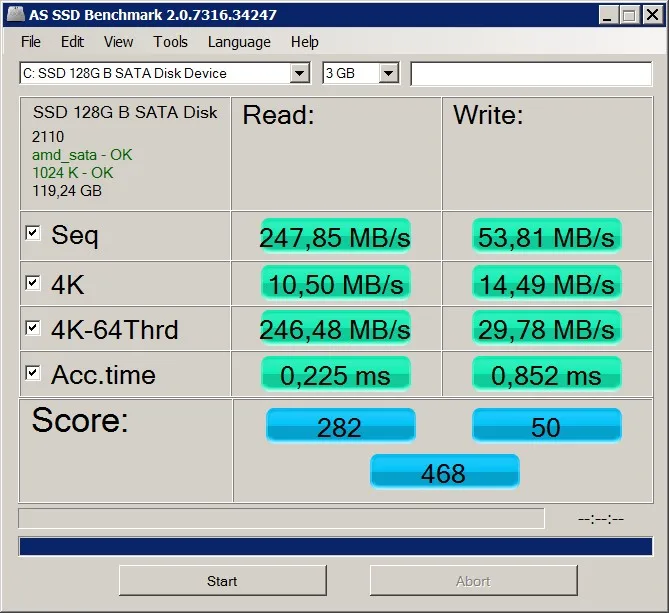
Task: Open the Help menu
Action: (305, 42)
